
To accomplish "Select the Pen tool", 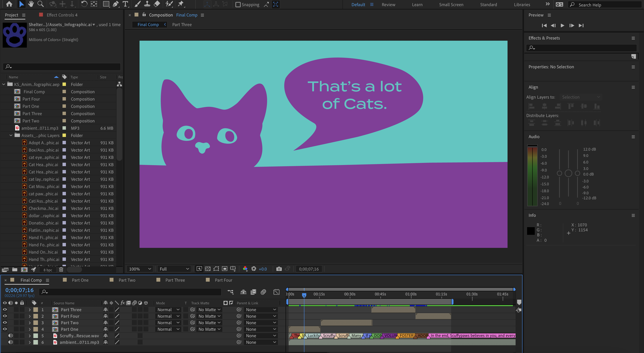I will click(116, 4).
